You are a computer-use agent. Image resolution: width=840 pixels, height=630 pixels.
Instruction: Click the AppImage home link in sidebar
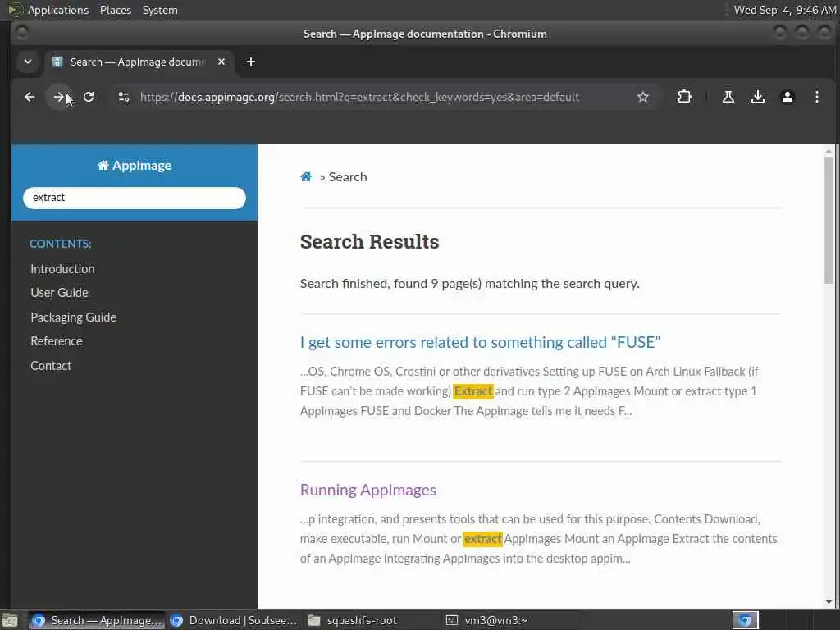point(135,166)
